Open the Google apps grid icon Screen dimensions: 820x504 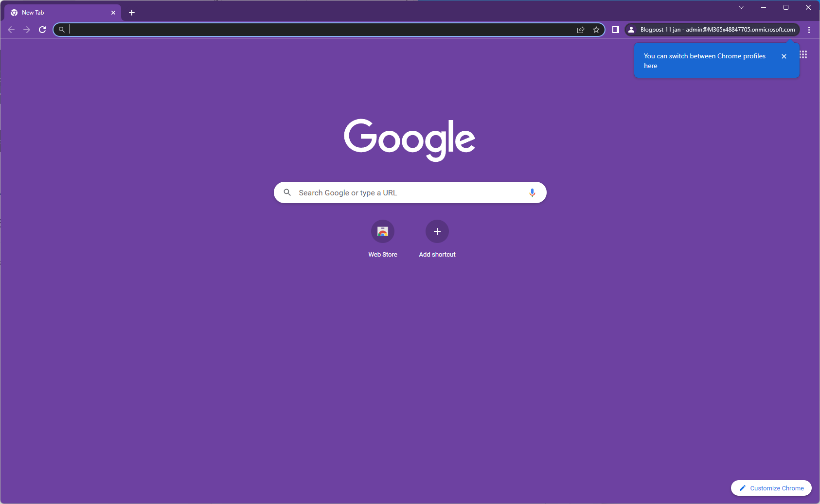coord(803,54)
